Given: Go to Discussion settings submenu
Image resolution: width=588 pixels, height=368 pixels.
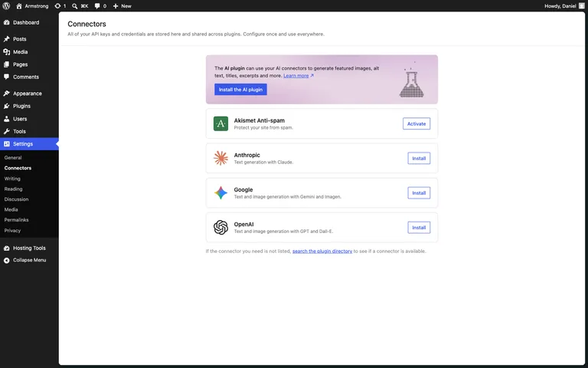Looking at the screenshot, I should click(x=17, y=199).
